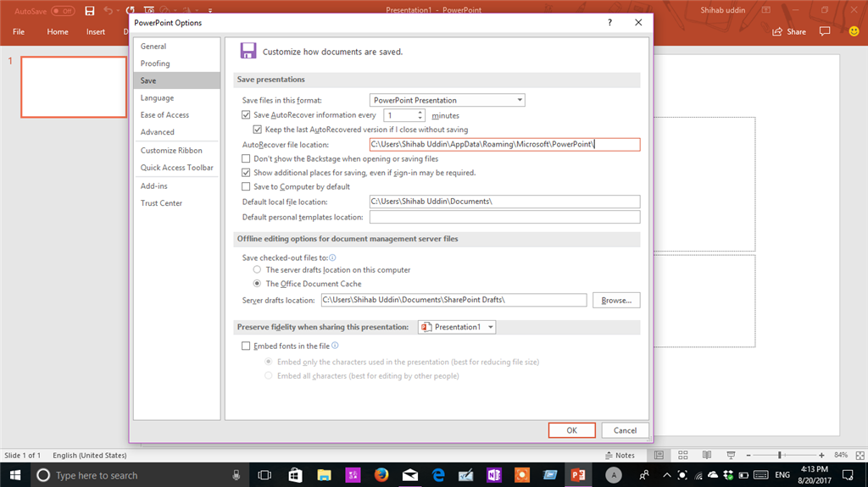Click OK to apply options
868x487 pixels.
pyautogui.click(x=572, y=430)
